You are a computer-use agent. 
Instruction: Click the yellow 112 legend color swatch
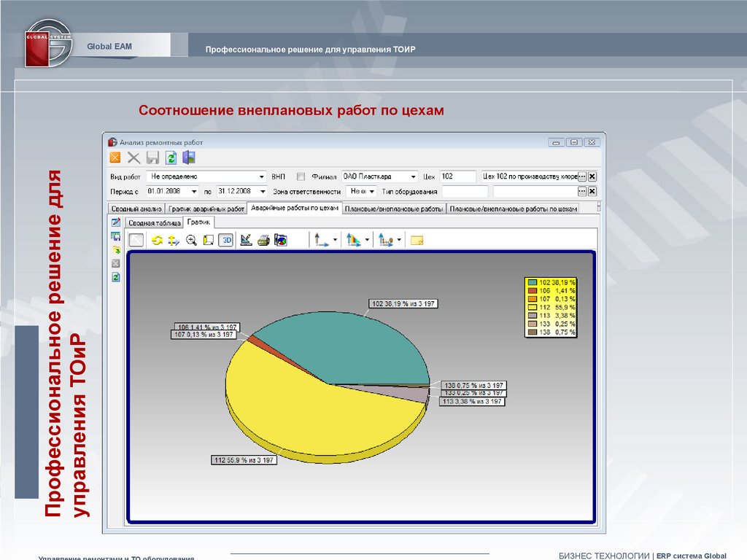point(532,307)
